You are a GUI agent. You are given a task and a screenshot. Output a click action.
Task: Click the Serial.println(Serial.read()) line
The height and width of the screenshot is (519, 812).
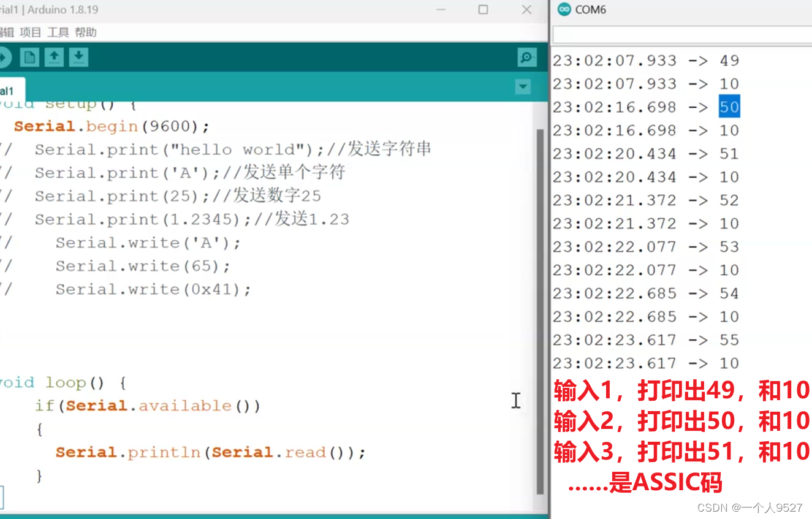(x=211, y=453)
